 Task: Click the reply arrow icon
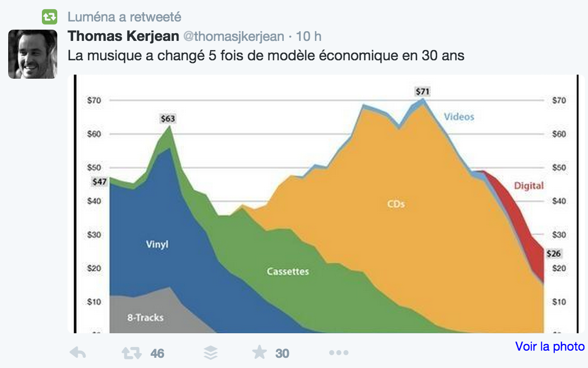tap(78, 353)
